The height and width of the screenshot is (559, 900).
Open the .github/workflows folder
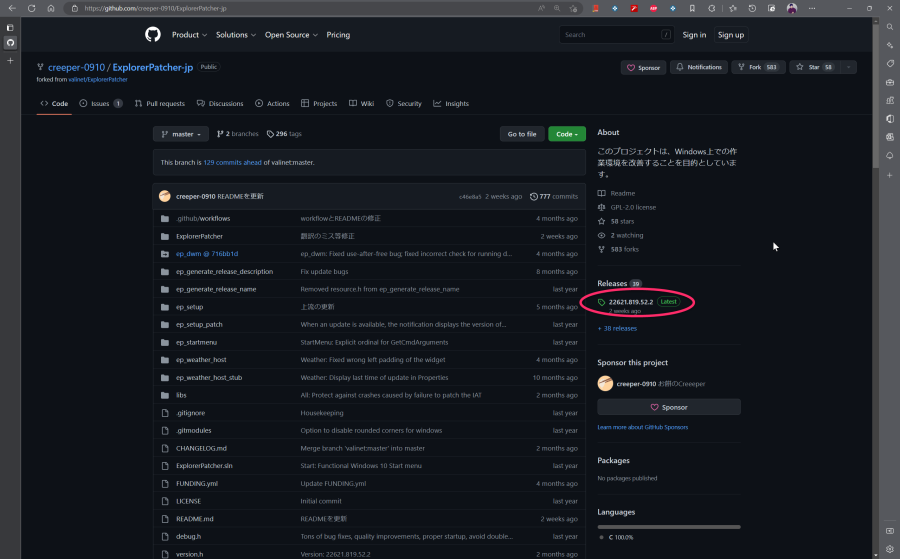coord(203,219)
